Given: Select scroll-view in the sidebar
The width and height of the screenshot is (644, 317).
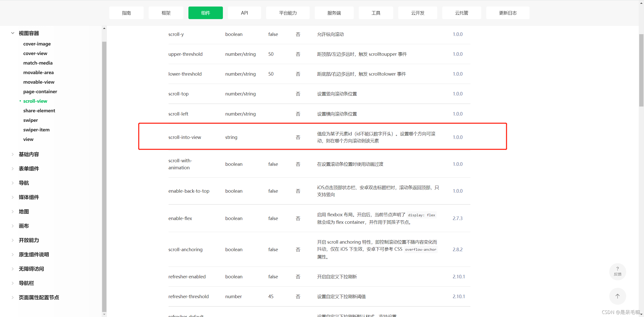Looking at the screenshot, I should [35, 101].
